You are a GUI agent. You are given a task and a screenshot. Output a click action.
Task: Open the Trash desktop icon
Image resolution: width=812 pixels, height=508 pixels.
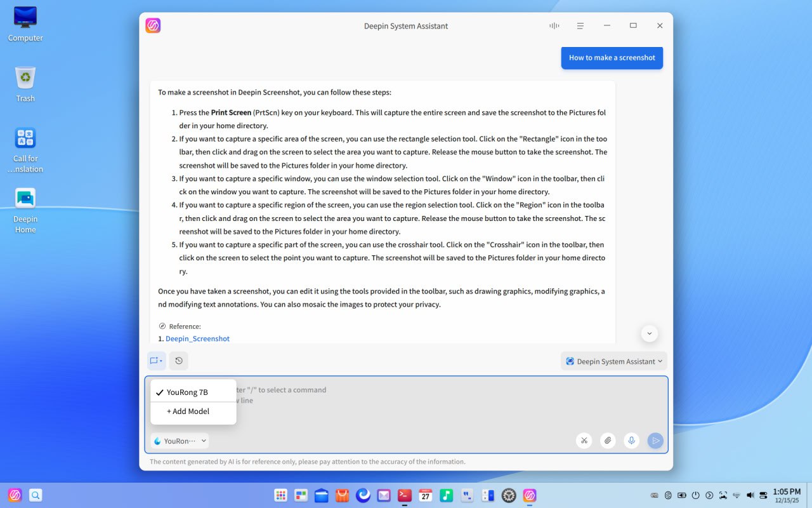click(25, 84)
